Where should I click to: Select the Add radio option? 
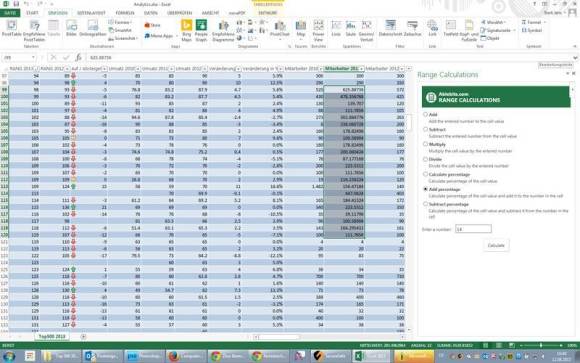point(425,115)
